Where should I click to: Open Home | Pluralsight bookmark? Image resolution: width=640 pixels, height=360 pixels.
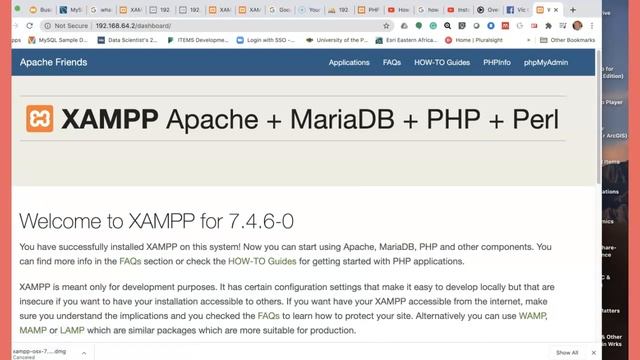click(474, 40)
